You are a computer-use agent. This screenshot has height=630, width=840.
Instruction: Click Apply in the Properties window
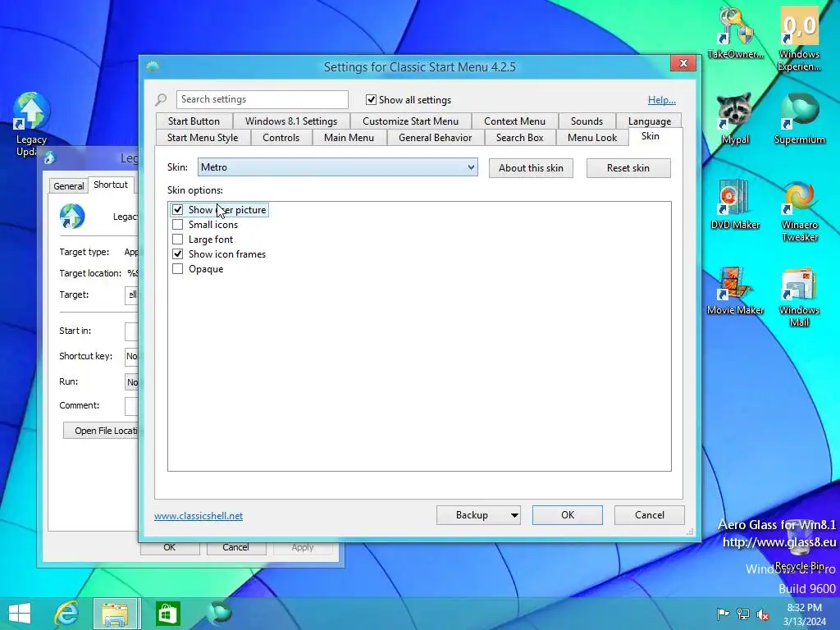(303, 548)
